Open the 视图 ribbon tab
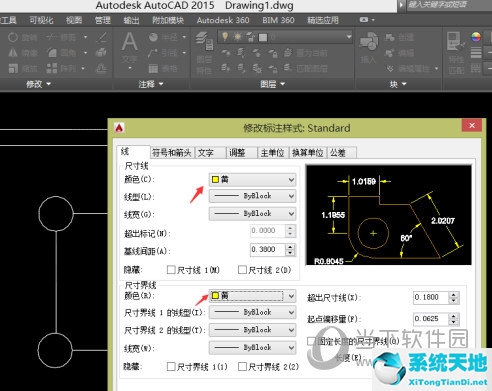Image resolution: width=492 pixels, height=391 pixels. point(74,20)
